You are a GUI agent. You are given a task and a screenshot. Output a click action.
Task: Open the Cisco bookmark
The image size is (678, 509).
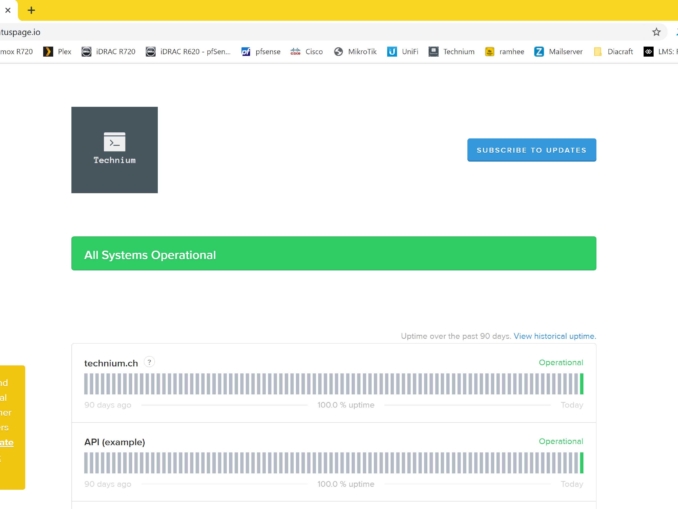tap(307, 51)
